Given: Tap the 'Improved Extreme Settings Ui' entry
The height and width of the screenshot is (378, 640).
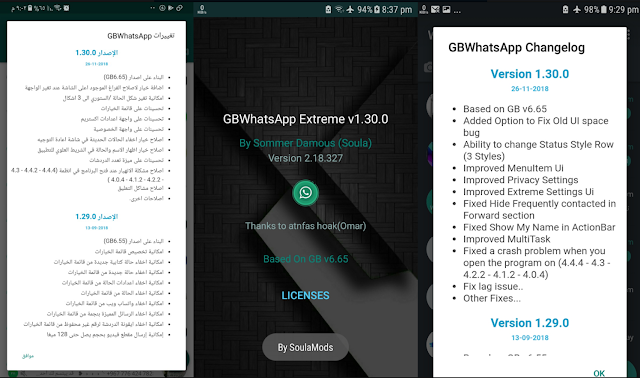Looking at the screenshot, I should [x=528, y=192].
